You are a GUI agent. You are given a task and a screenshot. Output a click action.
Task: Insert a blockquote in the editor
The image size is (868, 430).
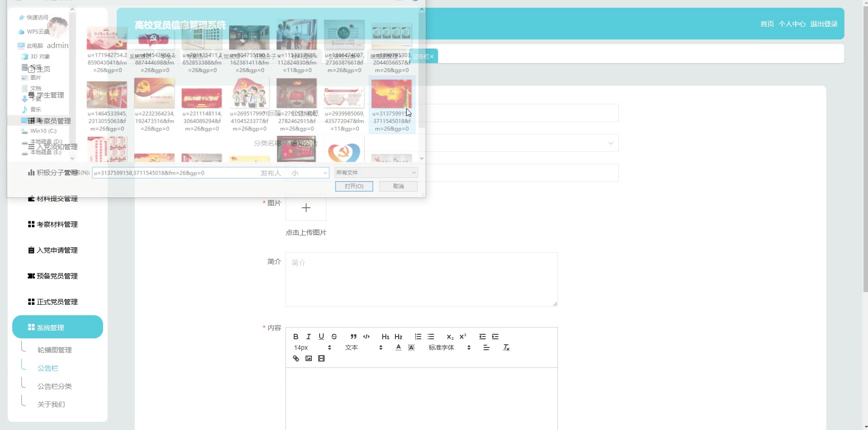click(x=353, y=337)
